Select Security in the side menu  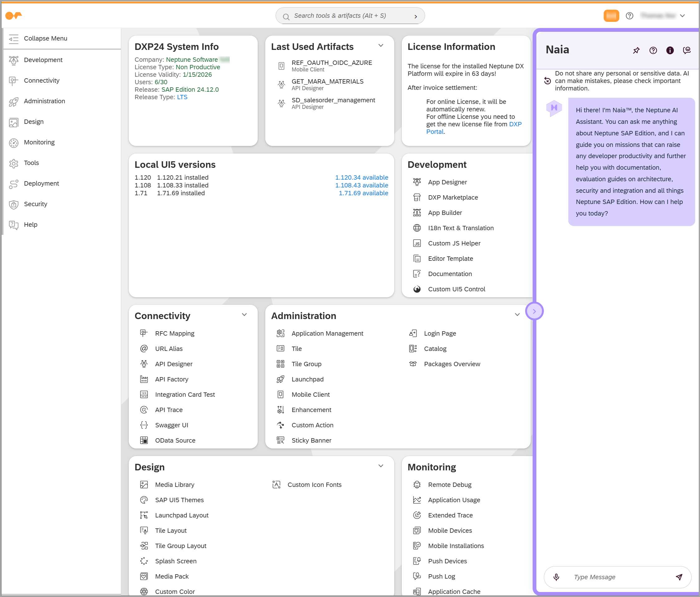click(36, 204)
